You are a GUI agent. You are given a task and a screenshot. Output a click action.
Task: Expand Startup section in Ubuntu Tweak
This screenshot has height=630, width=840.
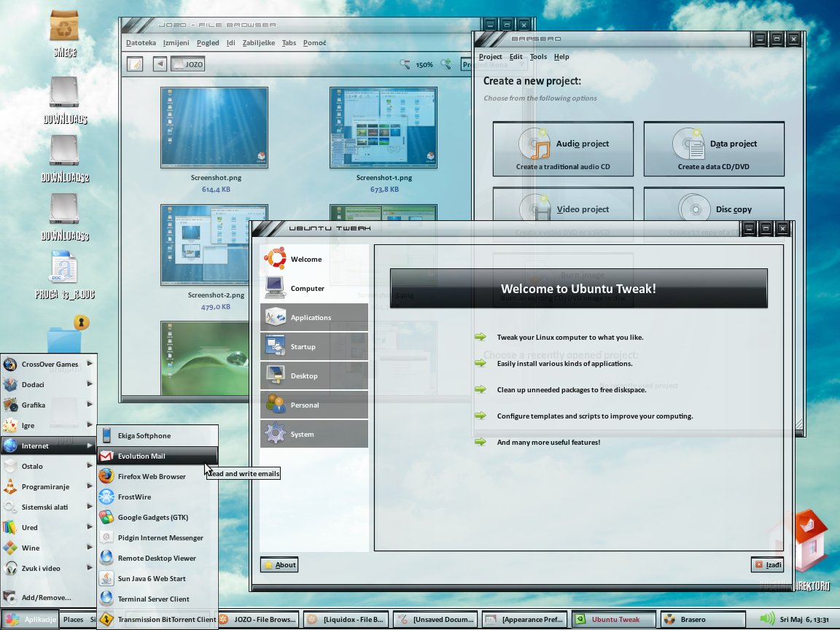[x=314, y=346]
